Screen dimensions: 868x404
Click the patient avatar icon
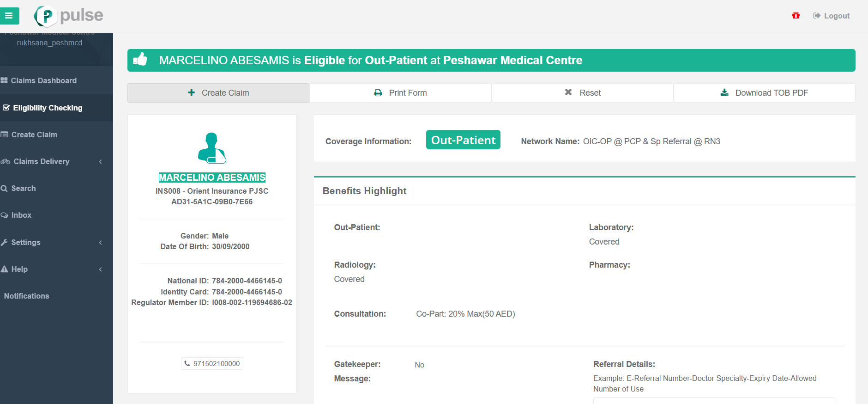pos(212,148)
